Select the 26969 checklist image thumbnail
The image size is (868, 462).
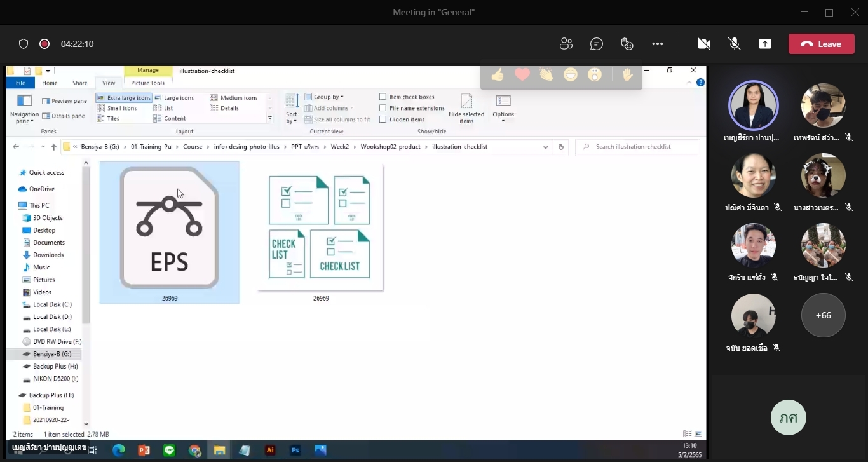click(320, 233)
